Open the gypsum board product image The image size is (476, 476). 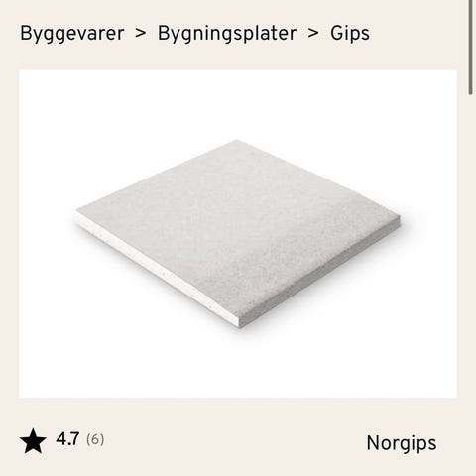click(238, 233)
